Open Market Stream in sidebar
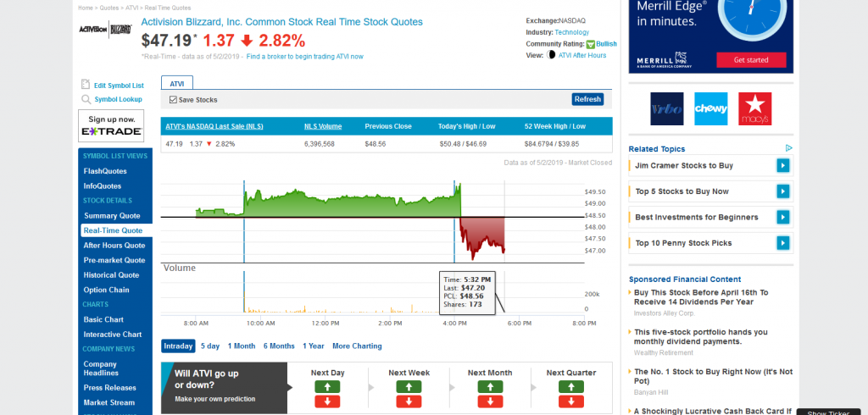This screenshot has height=415, width=868. [109, 403]
